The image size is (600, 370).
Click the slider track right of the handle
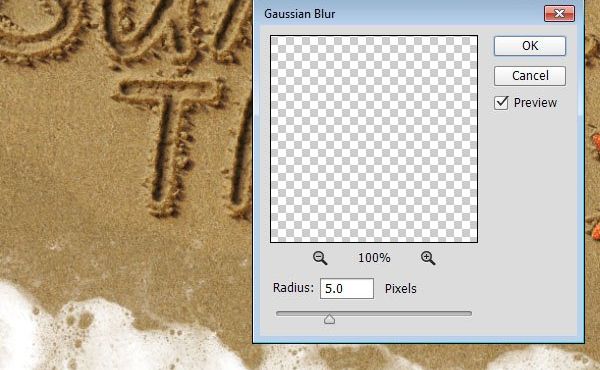pos(403,313)
